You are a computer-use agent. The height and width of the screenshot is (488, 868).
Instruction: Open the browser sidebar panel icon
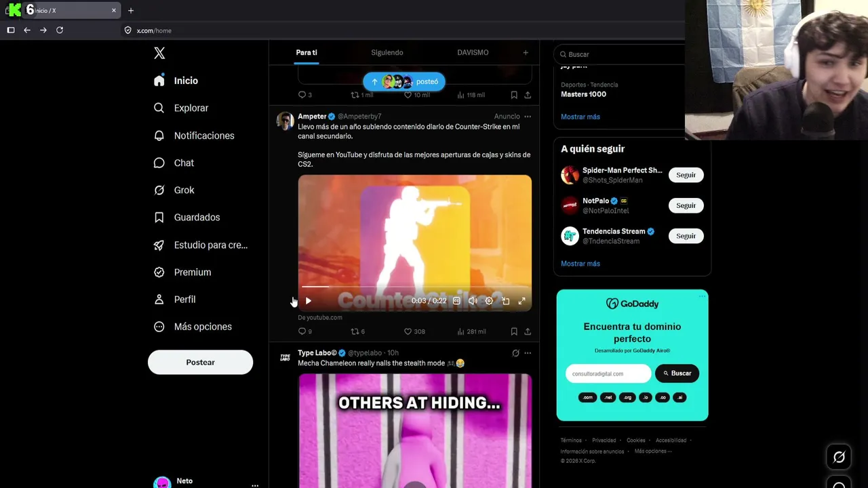click(x=11, y=30)
